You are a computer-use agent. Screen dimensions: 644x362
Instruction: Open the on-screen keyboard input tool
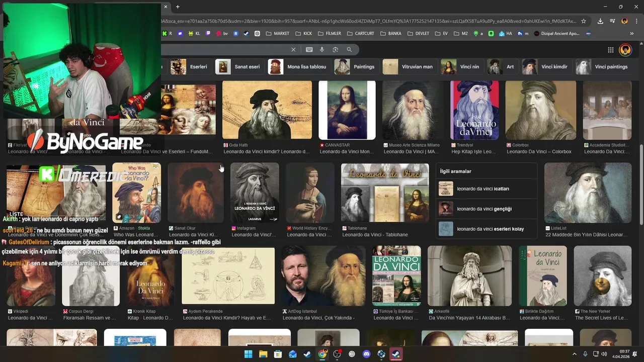tap(309, 50)
